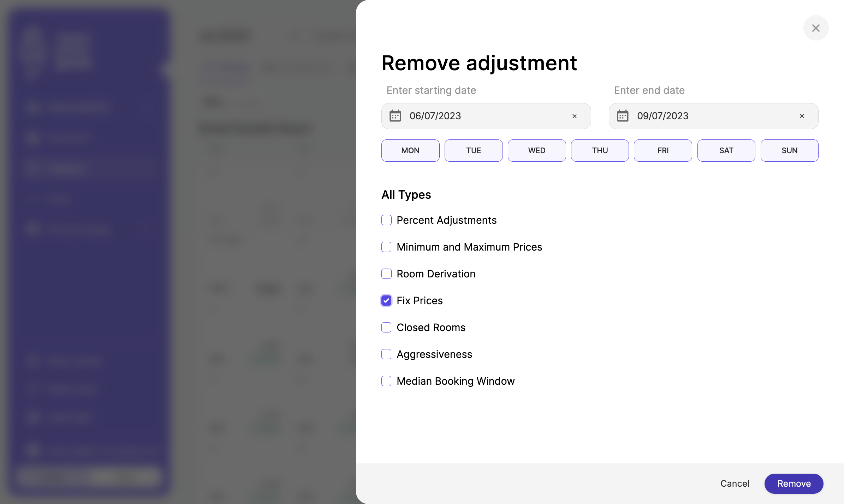Confirm with the Remove button
The width and height of the screenshot is (844, 504).
[794, 484]
